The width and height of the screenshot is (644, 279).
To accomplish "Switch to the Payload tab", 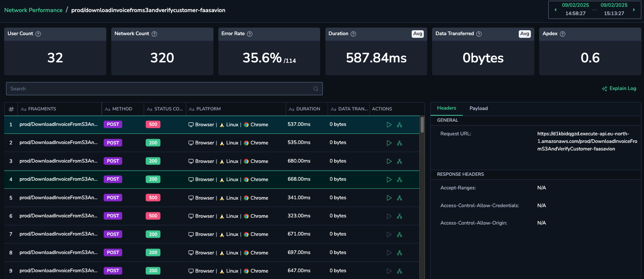I will pyautogui.click(x=478, y=108).
